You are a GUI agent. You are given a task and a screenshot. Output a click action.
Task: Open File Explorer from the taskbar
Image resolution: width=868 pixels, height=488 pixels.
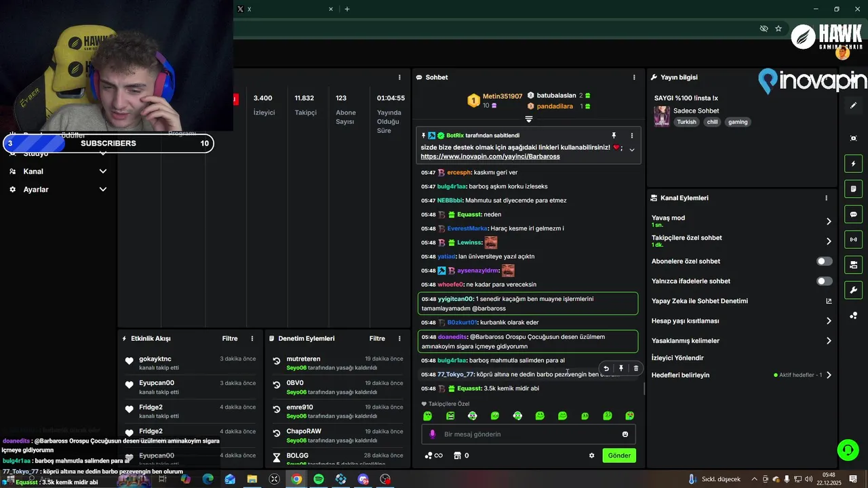(x=252, y=479)
